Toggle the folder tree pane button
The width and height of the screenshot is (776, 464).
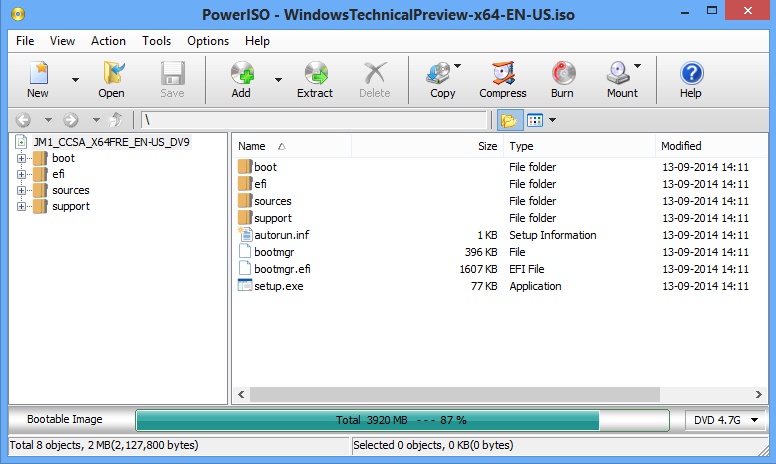click(x=509, y=120)
